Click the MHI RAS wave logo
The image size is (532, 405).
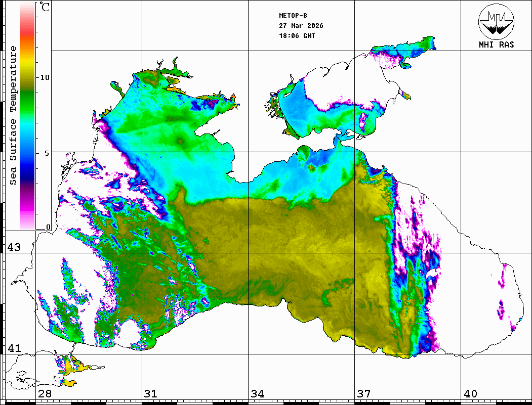coord(496,21)
